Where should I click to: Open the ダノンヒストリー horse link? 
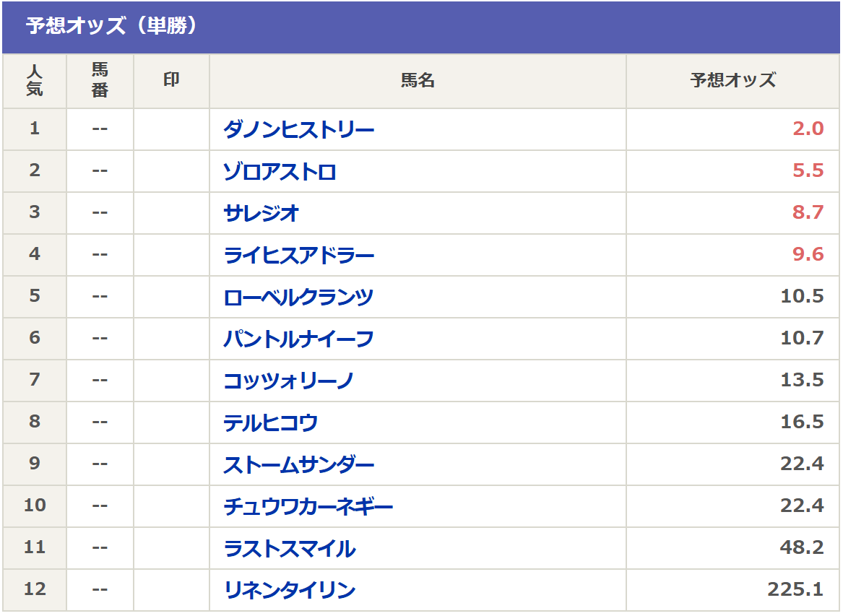298,130
